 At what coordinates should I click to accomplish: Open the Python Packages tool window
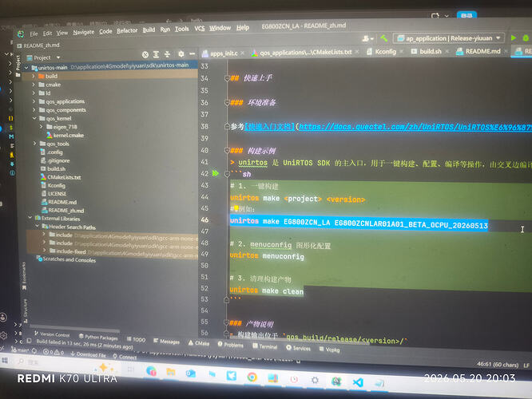[x=98, y=337]
